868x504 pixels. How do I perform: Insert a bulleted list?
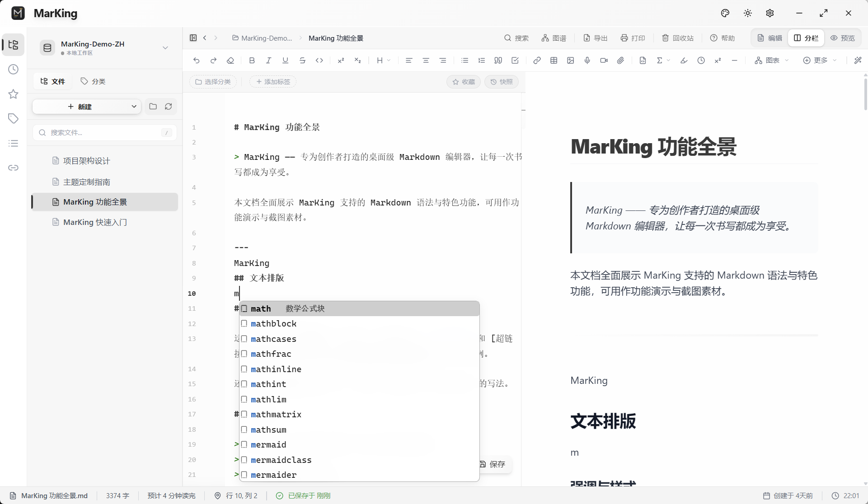point(464,61)
